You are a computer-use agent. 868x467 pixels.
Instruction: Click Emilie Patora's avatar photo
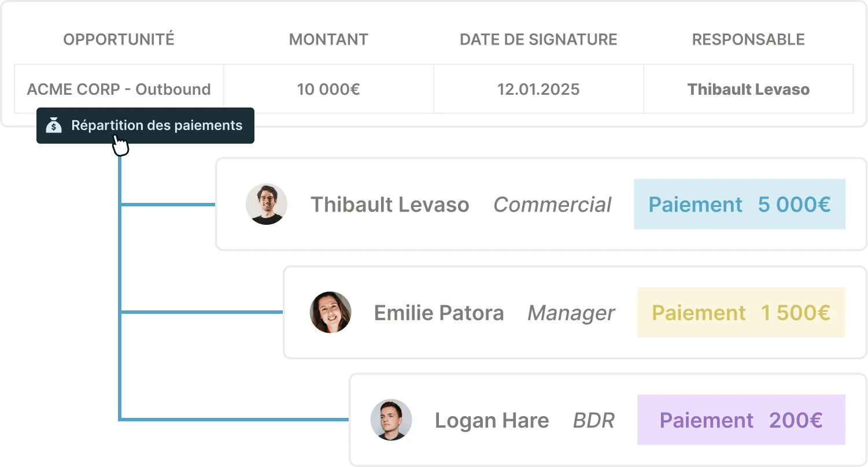331,312
